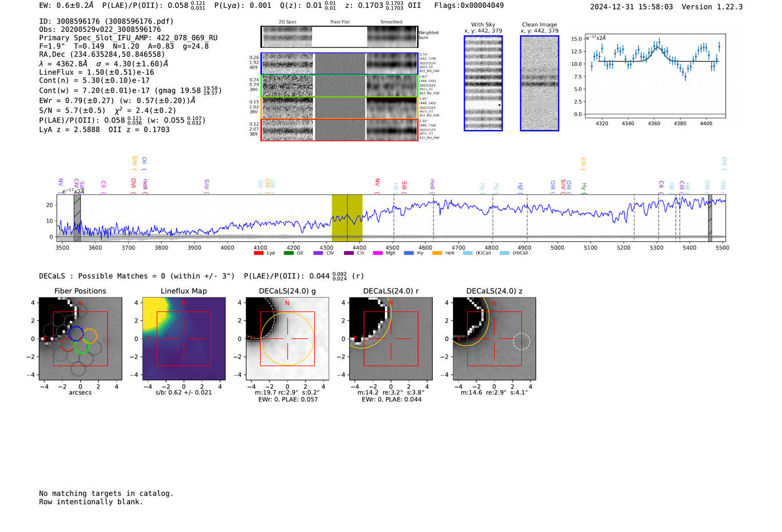Select the blue-bordered fiber 2D spectrum row
The image size is (782, 532).
point(339,64)
